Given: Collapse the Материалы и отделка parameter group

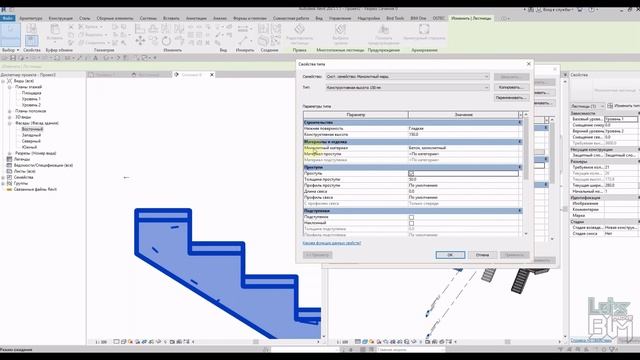Looking at the screenshot, I should coord(520,142).
